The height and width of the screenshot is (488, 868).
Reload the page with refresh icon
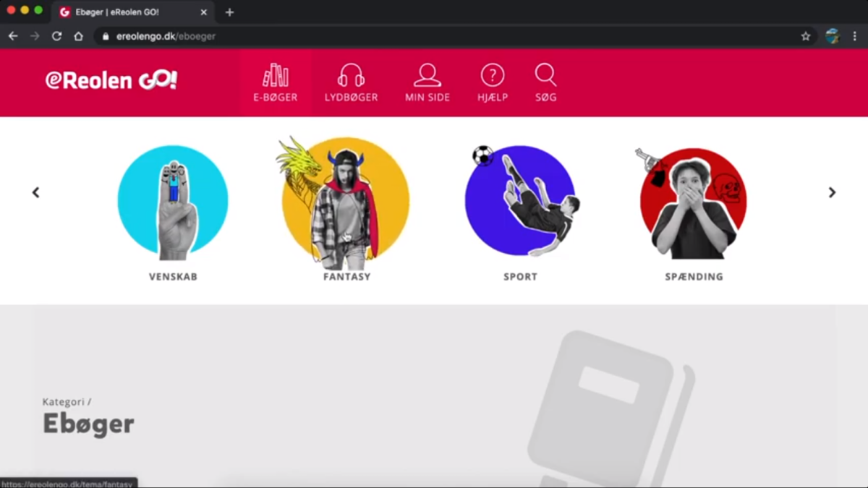[56, 36]
